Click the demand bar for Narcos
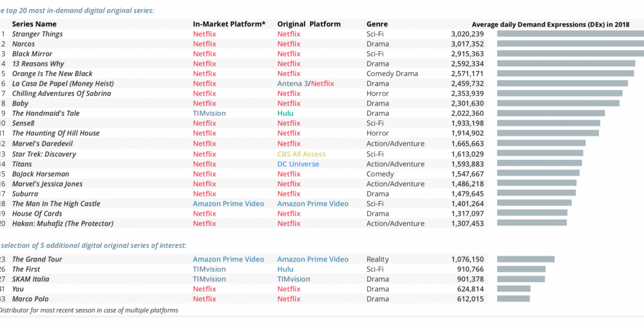The width and height of the screenshot is (644, 322). [571, 44]
